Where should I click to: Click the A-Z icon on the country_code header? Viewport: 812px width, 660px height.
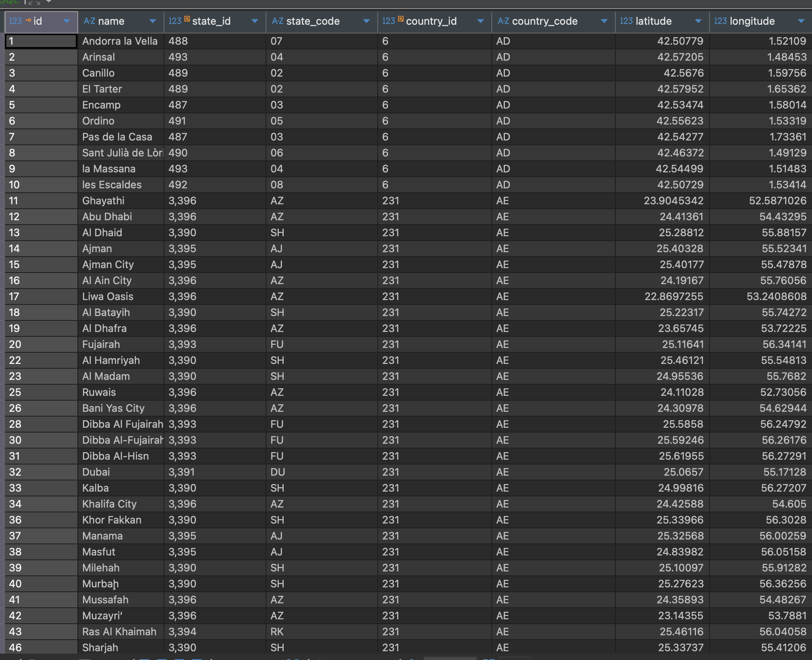click(504, 21)
